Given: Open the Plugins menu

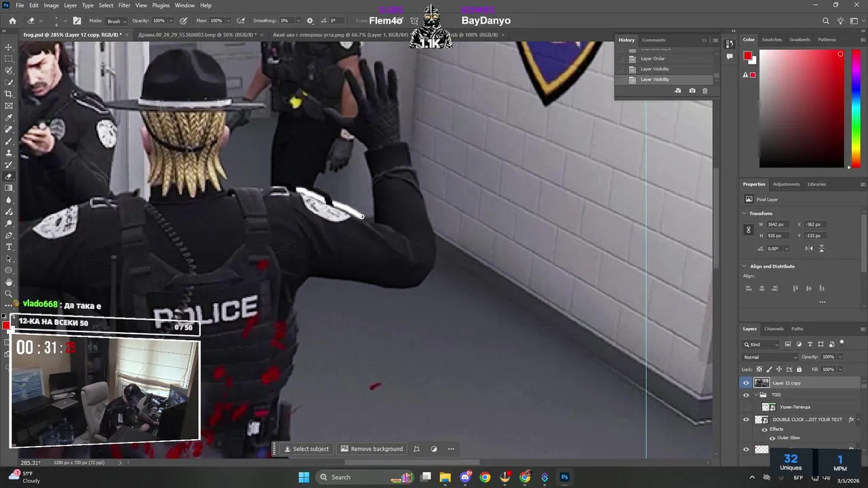Looking at the screenshot, I should (x=161, y=5).
